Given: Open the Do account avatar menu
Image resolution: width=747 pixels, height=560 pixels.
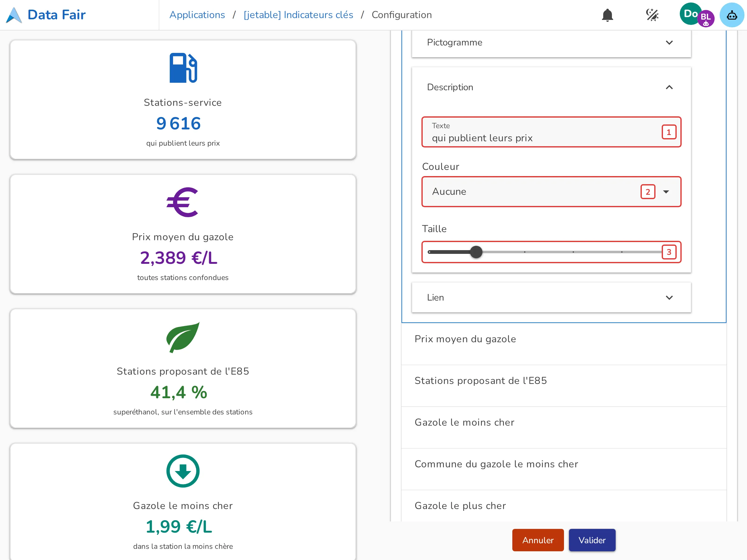Looking at the screenshot, I should coord(690,14).
